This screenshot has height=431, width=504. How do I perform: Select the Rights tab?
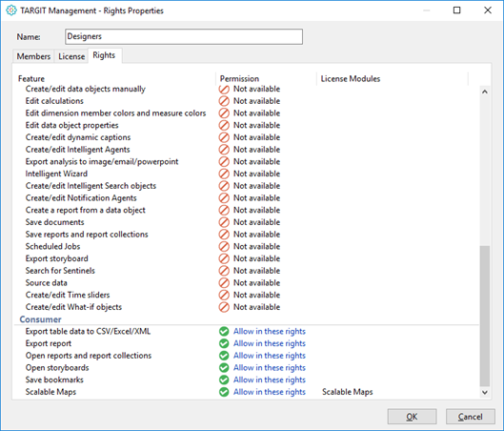pyautogui.click(x=104, y=55)
